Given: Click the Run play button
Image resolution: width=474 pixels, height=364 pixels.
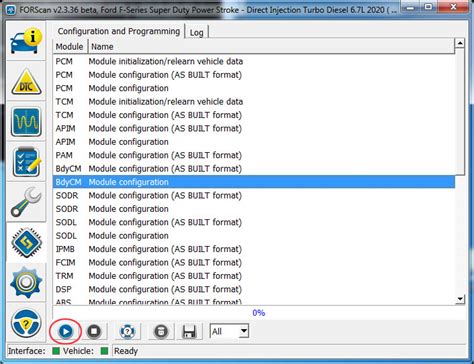Looking at the screenshot, I should tap(65, 331).
